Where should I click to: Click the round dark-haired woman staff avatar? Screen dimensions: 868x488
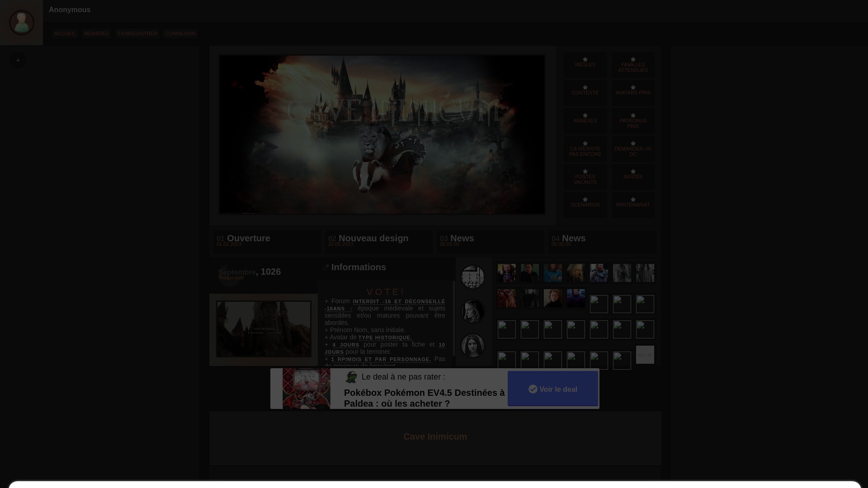point(473,346)
